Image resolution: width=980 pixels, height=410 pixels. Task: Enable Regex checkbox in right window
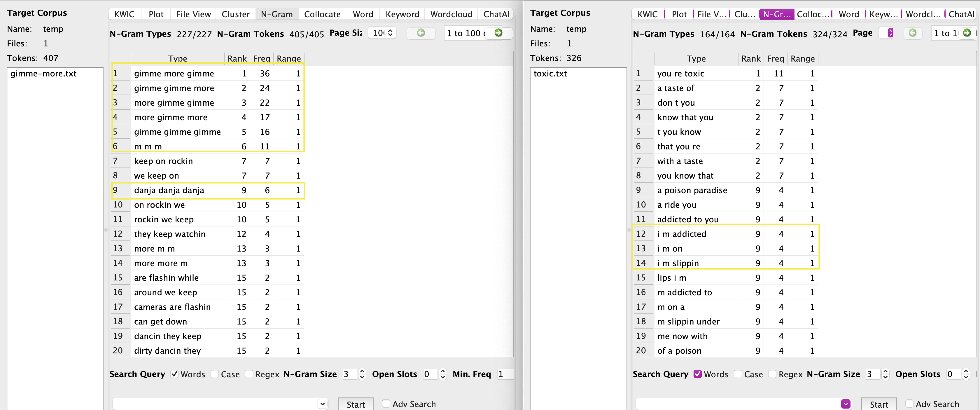pos(772,374)
